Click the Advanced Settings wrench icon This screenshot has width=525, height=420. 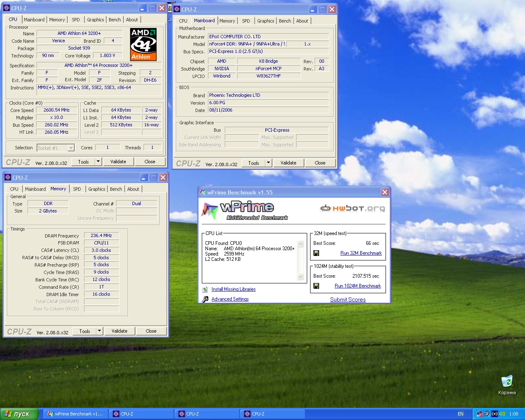click(x=205, y=299)
